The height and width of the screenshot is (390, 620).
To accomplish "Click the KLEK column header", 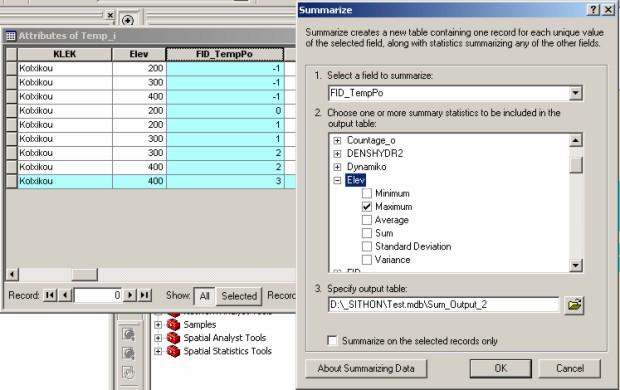I will [x=64, y=54].
